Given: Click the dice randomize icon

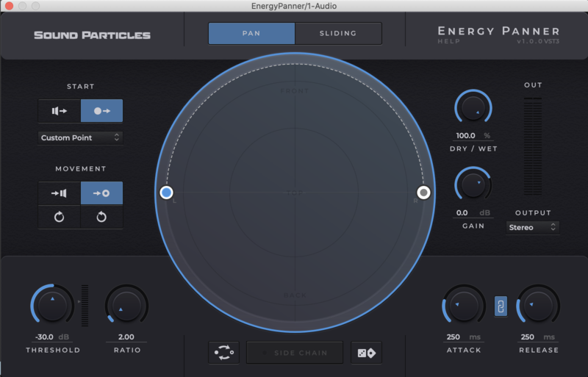Looking at the screenshot, I should point(366,353).
